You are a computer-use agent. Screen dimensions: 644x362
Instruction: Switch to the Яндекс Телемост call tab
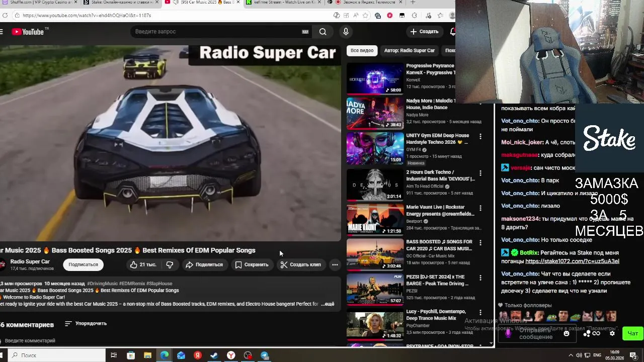(365, 3)
